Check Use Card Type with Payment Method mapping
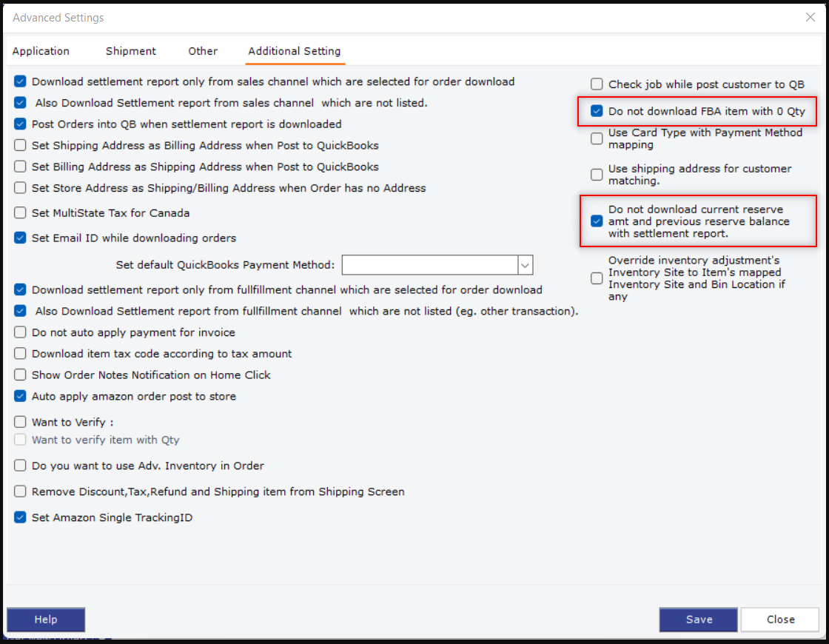 [597, 139]
